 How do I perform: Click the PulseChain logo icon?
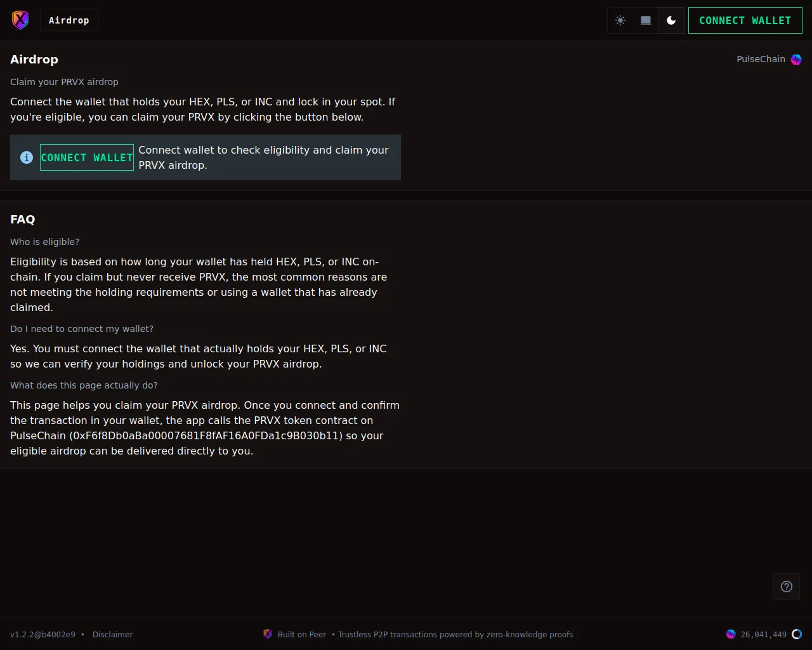[796, 60]
